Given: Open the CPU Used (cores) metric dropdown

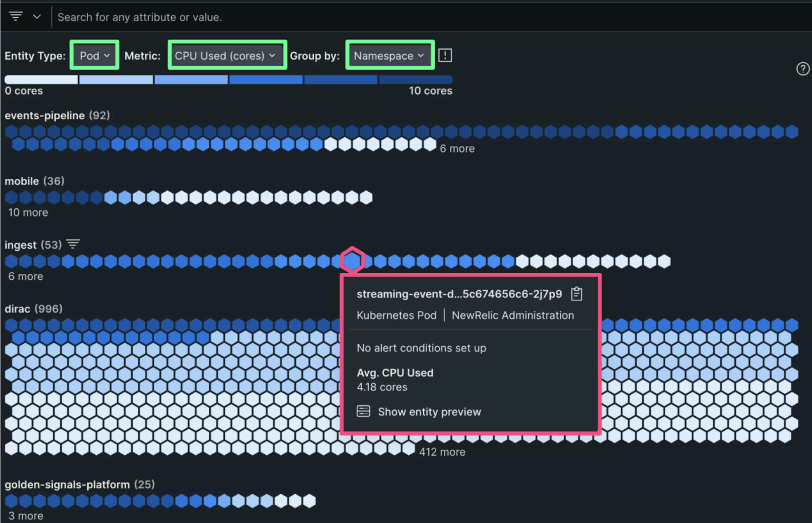Looking at the screenshot, I should [x=226, y=55].
